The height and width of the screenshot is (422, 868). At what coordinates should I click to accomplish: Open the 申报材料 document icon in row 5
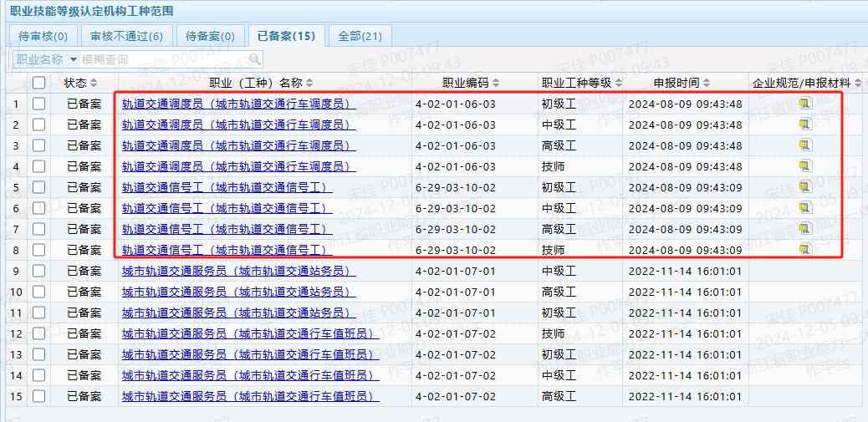tap(804, 187)
